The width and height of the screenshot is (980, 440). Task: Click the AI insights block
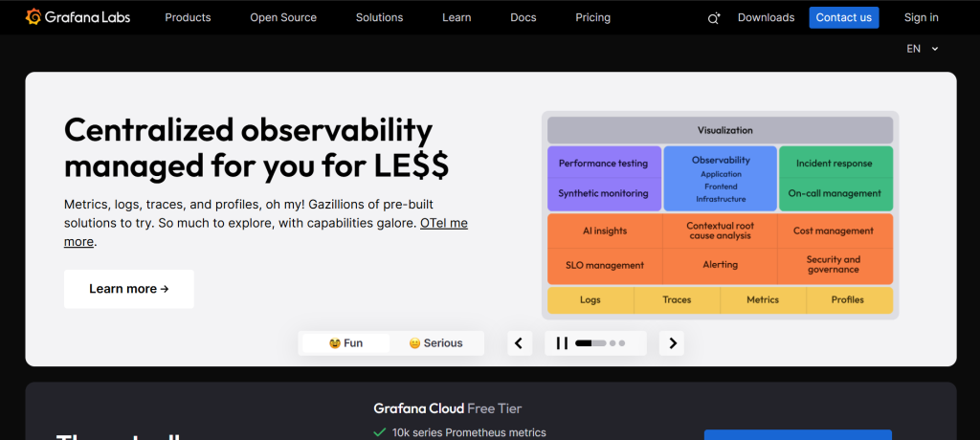click(x=605, y=231)
